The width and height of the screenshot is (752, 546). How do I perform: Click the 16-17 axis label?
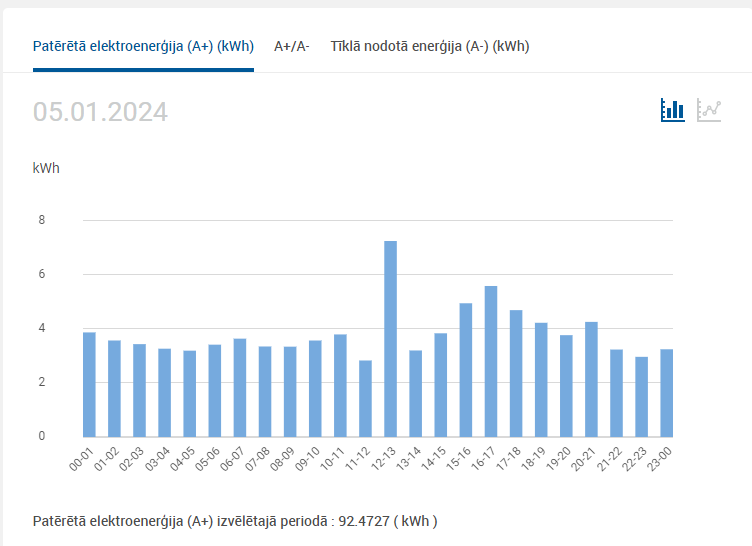(483, 459)
